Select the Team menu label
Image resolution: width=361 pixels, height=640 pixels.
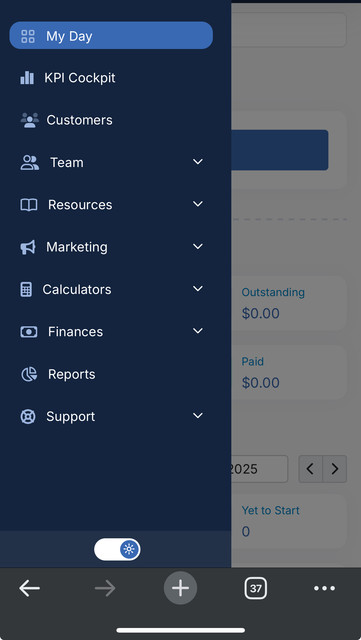click(67, 162)
